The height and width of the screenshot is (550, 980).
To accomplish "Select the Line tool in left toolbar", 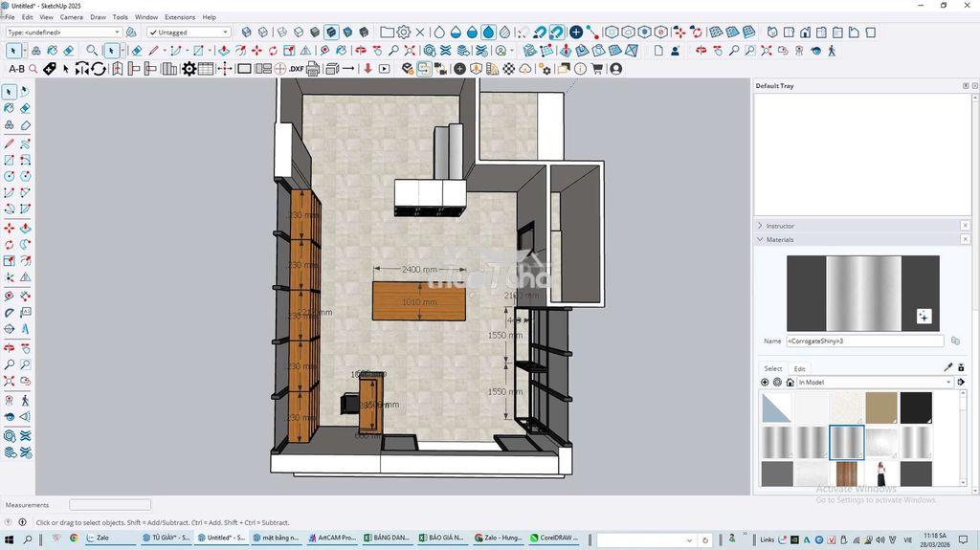I will point(10,143).
